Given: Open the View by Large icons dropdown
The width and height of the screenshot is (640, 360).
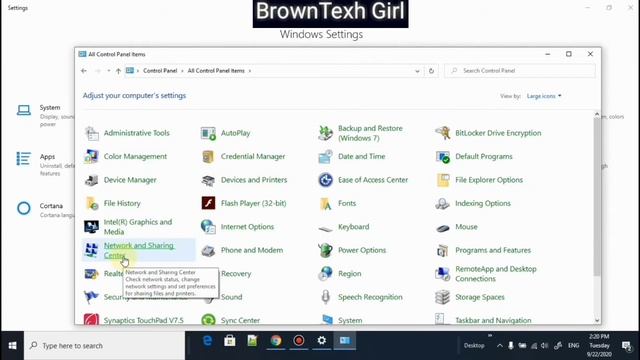Looking at the screenshot, I should point(544,96).
